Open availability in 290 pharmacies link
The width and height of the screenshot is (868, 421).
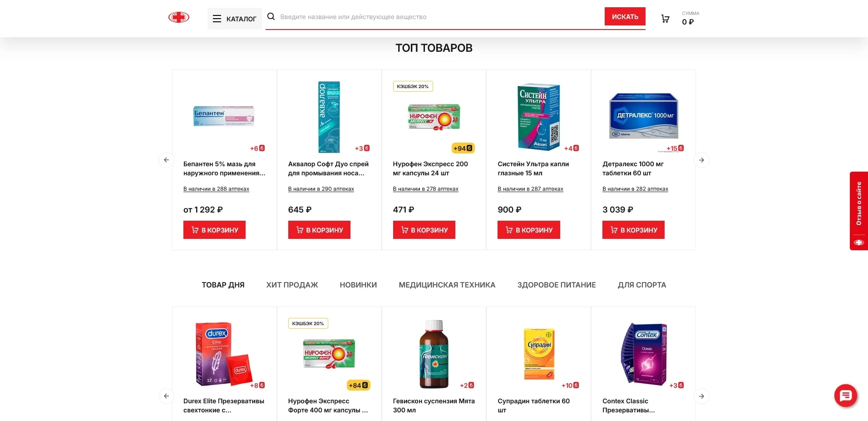[321, 189]
